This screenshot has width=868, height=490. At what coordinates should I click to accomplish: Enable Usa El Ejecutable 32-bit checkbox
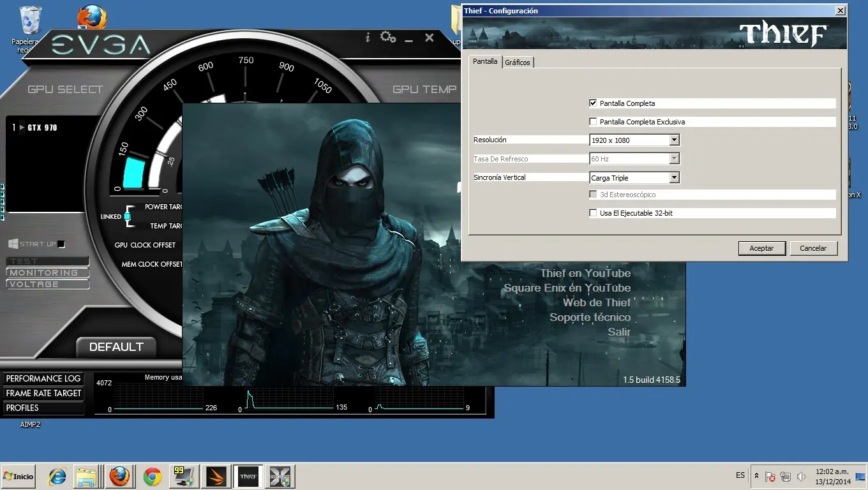click(x=594, y=213)
